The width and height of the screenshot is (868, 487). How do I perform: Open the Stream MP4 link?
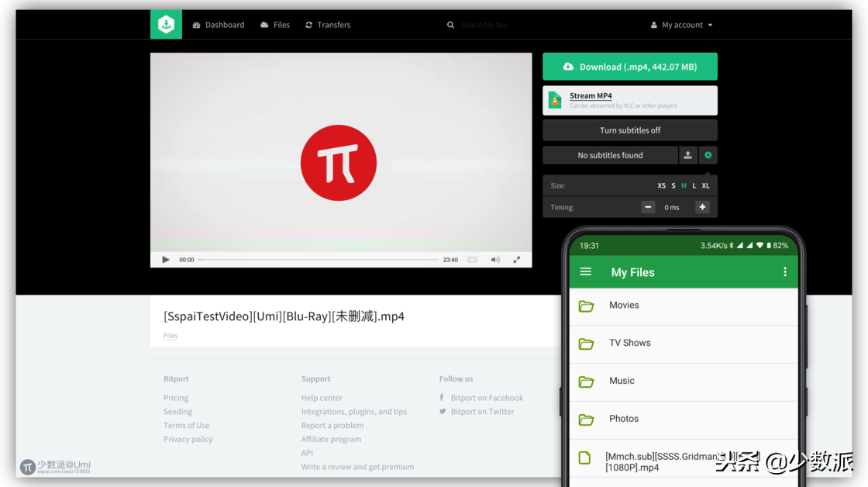coord(591,96)
